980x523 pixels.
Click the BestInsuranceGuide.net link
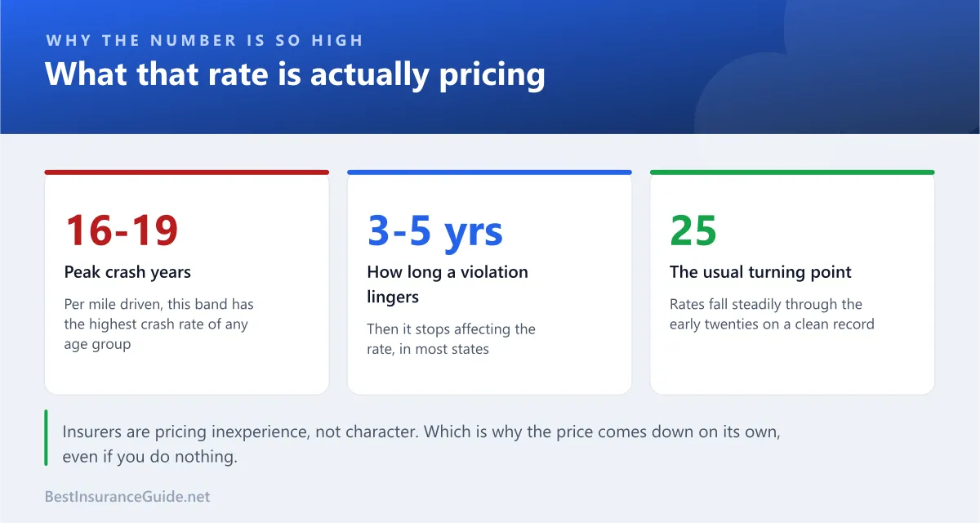tap(127, 496)
